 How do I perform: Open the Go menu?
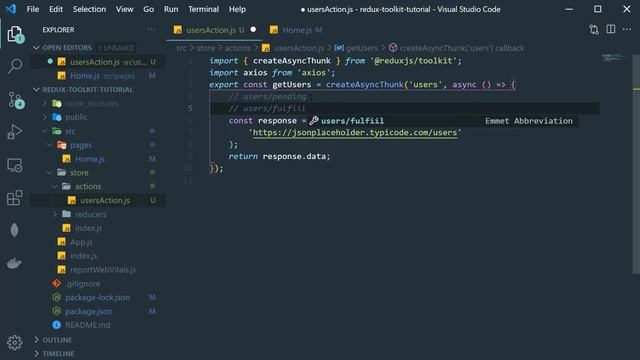149,9
